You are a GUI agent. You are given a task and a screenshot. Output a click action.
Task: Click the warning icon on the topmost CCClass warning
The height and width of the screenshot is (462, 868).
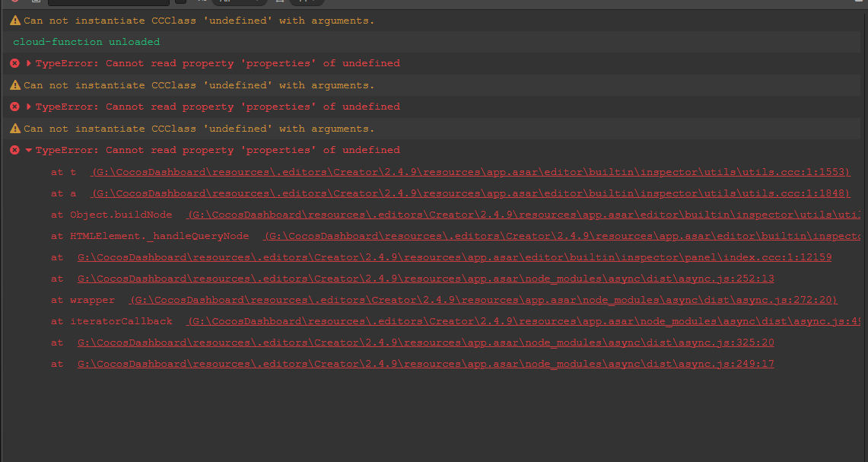pyautogui.click(x=15, y=21)
